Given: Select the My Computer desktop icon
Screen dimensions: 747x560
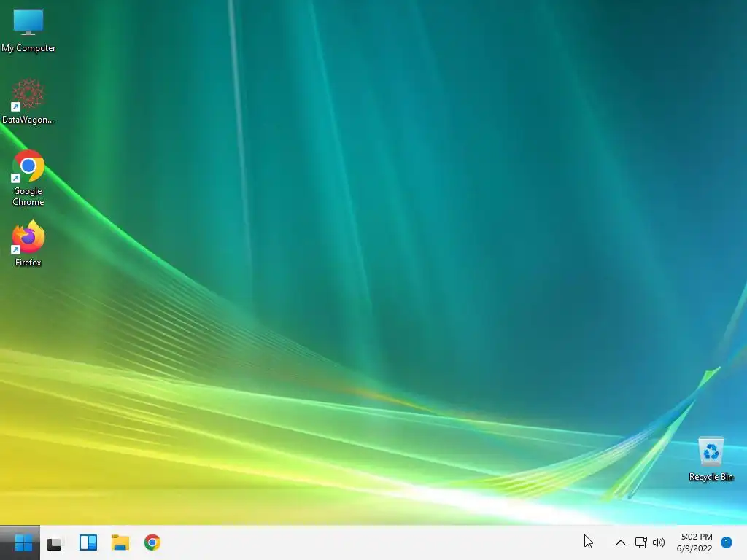Looking at the screenshot, I should point(28,30).
